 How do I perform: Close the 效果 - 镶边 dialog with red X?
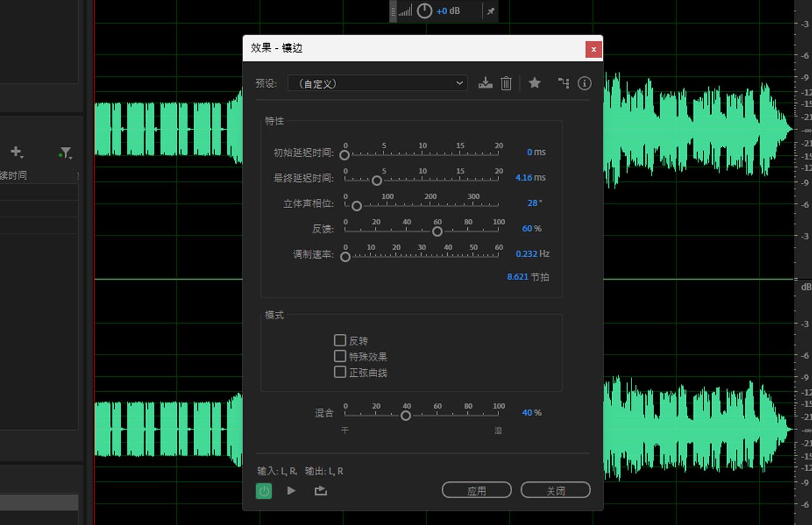tap(593, 49)
